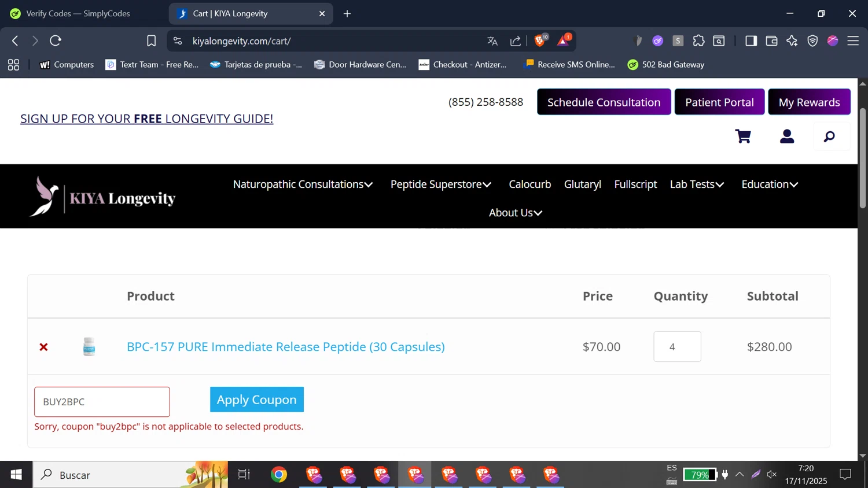
Task: Open a new browser tab
Action: tap(347, 13)
